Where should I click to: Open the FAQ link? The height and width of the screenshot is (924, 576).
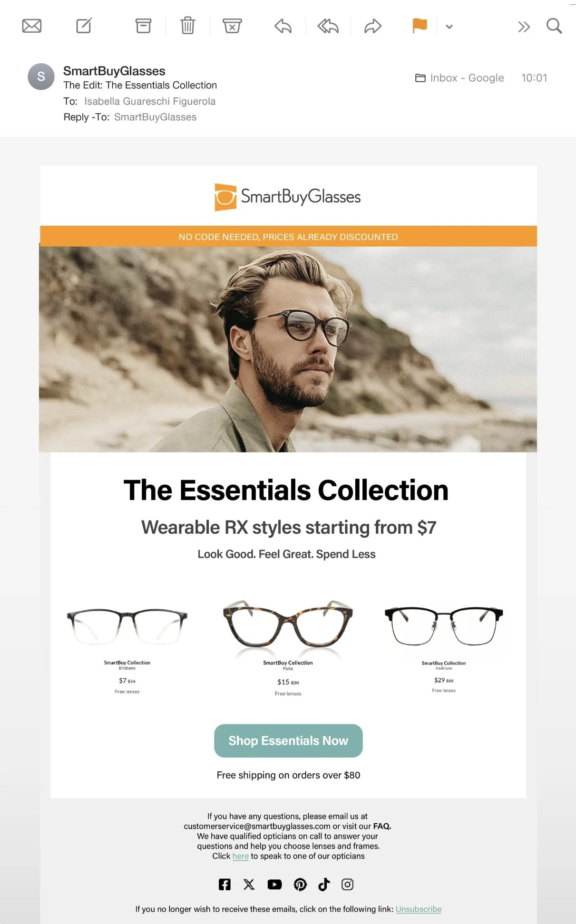(x=382, y=826)
